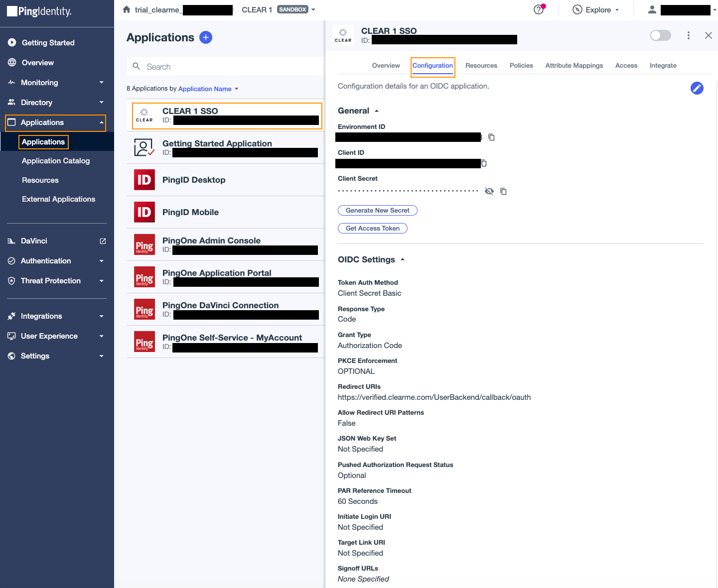Click the Explore compass icon

577,9
